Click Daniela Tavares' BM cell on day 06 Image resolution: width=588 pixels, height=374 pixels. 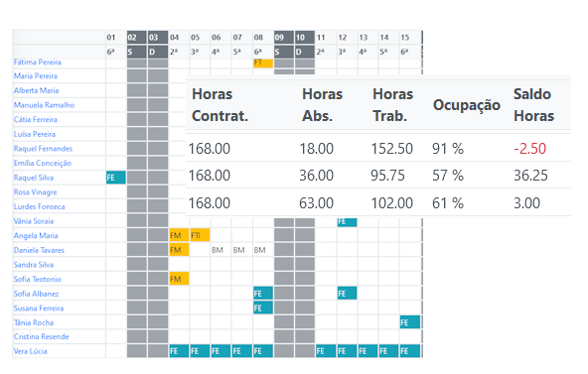(x=218, y=250)
